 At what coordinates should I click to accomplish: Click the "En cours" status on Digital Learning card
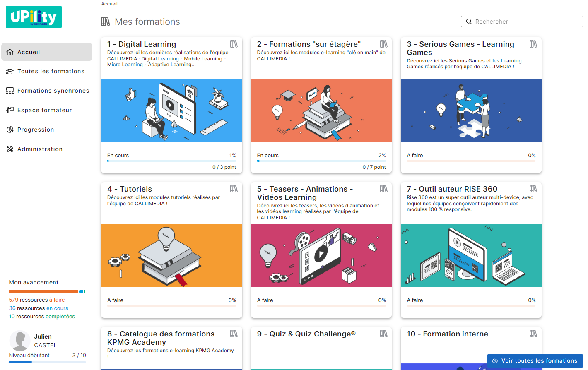118,156
